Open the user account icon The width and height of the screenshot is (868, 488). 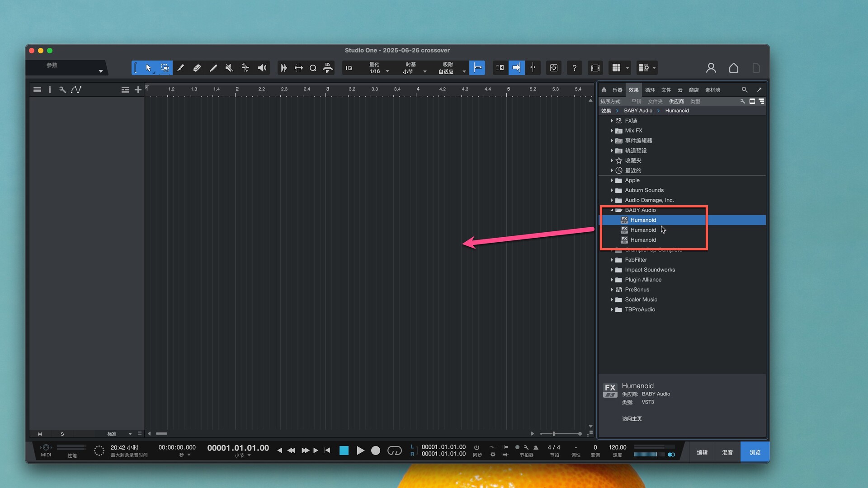(x=711, y=68)
